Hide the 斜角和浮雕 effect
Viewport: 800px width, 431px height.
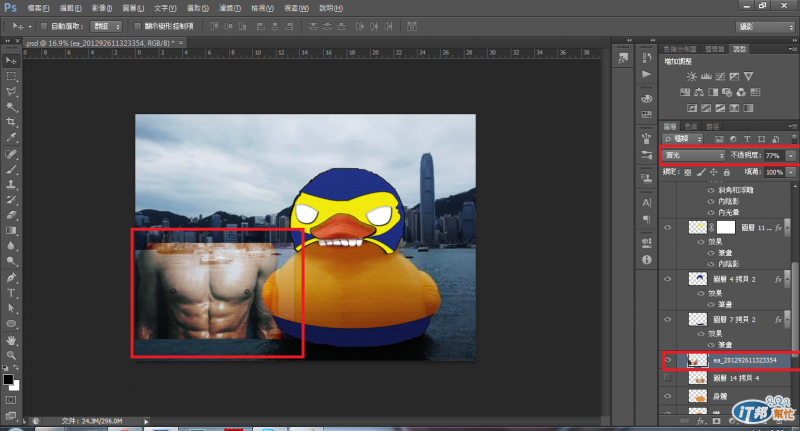pyautogui.click(x=711, y=190)
